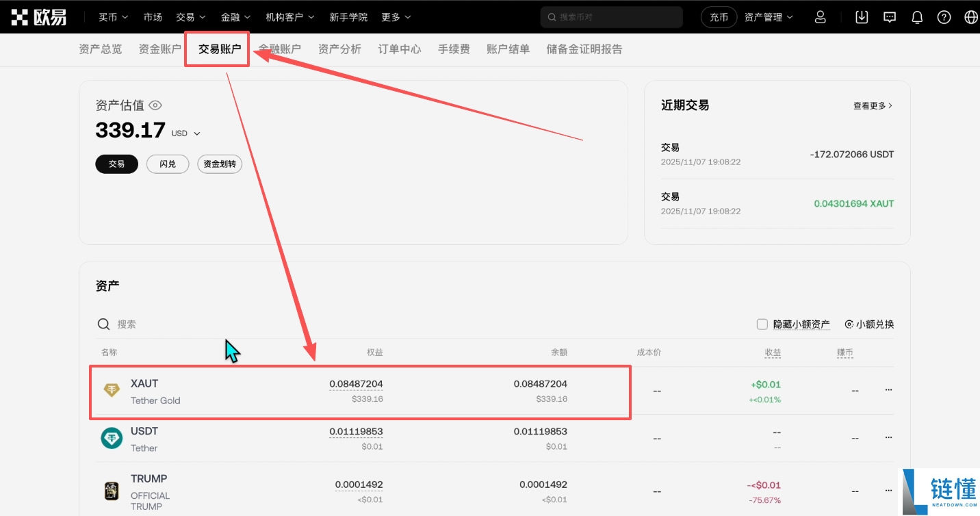Open the 更多 navigation dropdown
The image size is (980, 516).
click(x=396, y=16)
